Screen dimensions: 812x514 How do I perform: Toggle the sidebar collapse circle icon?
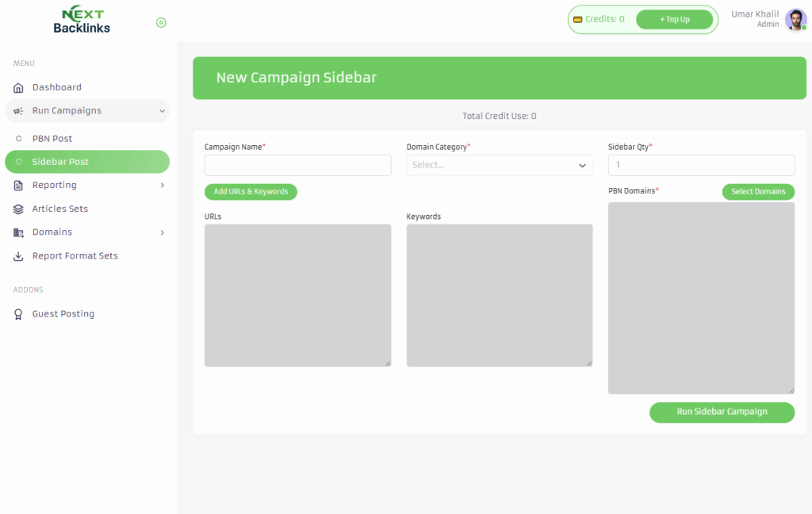[161, 22]
